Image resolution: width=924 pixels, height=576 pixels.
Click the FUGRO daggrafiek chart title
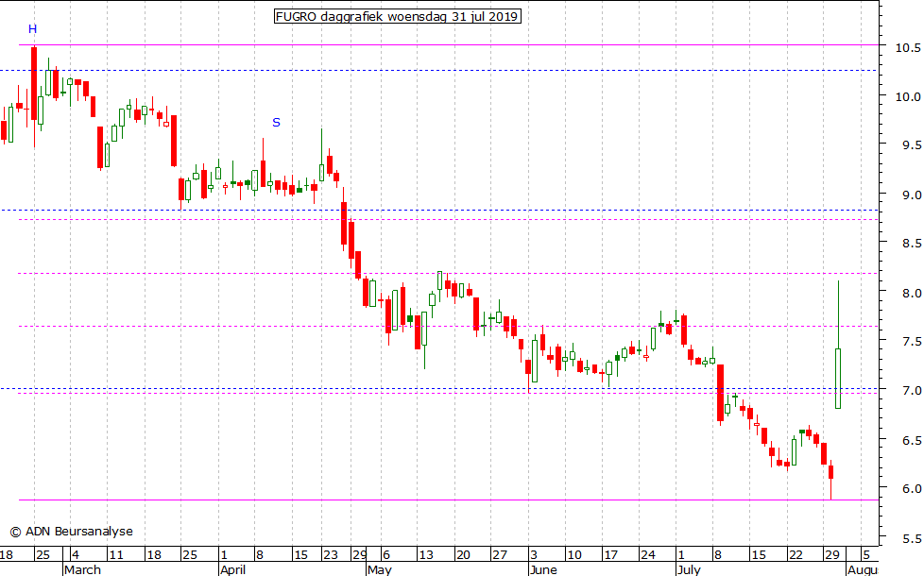[397, 16]
